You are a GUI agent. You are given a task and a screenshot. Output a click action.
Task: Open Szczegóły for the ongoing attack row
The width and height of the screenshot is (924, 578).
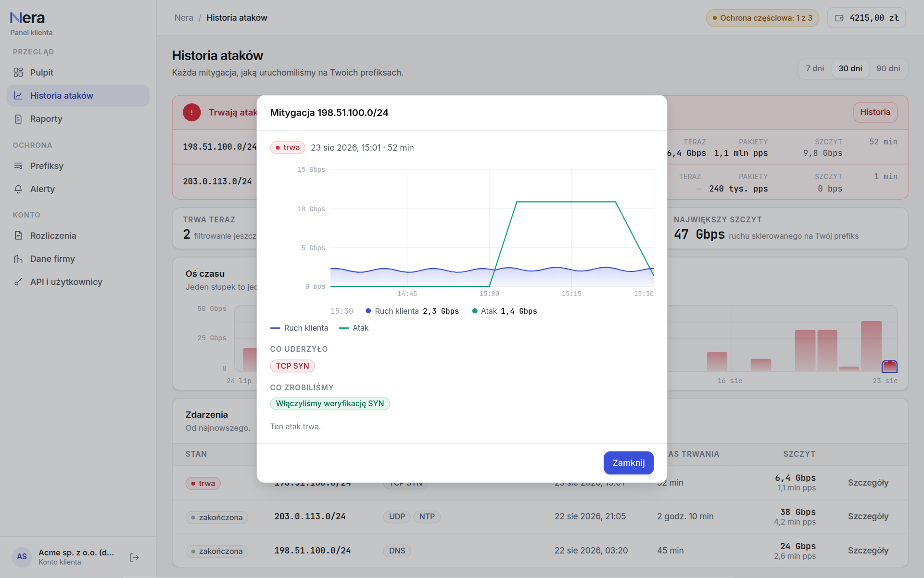coord(868,483)
